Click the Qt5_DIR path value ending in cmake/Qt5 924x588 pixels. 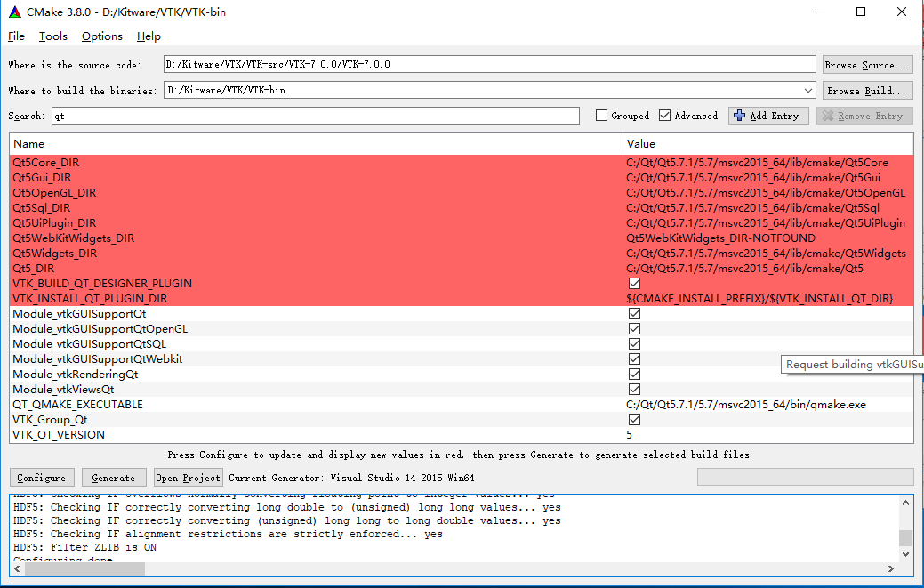(x=745, y=269)
